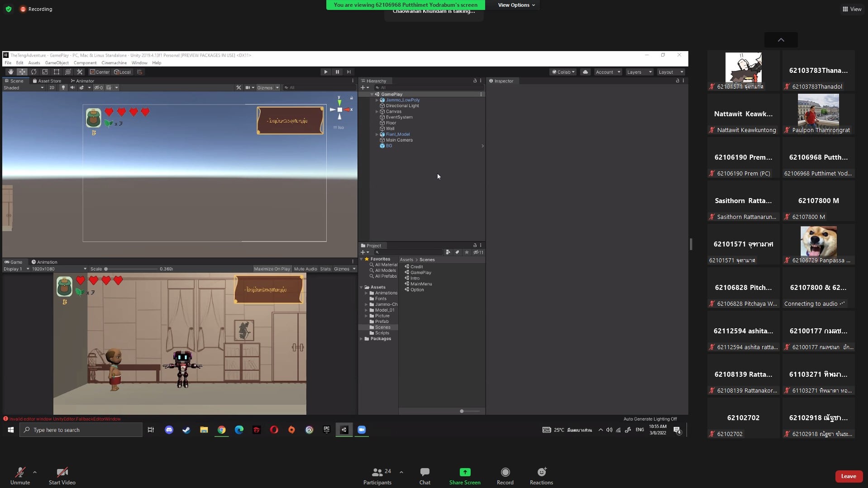This screenshot has width=868, height=488.
Task: Click the Search by Label tag icon
Action: click(457, 252)
